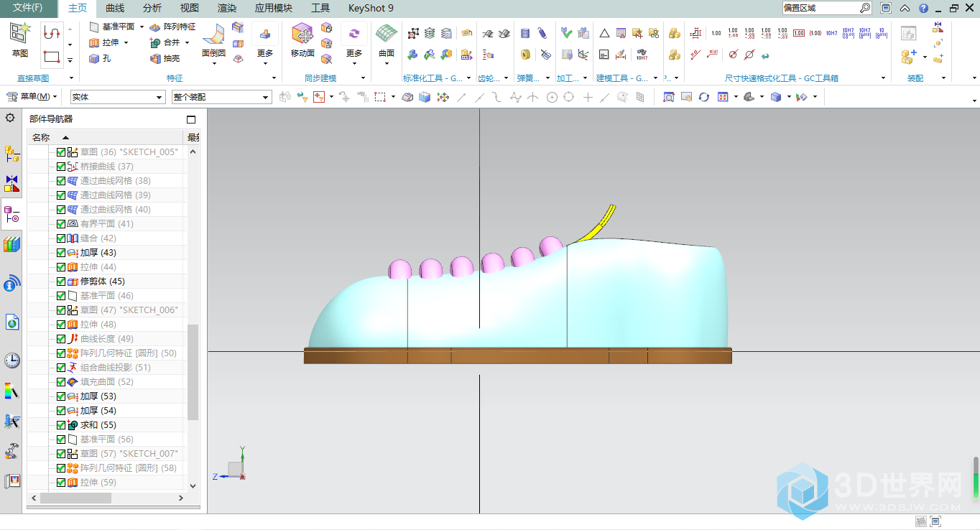Expand the 同步建模 group options arrow
The height and width of the screenshot is (530, 980).
(363, 78)
